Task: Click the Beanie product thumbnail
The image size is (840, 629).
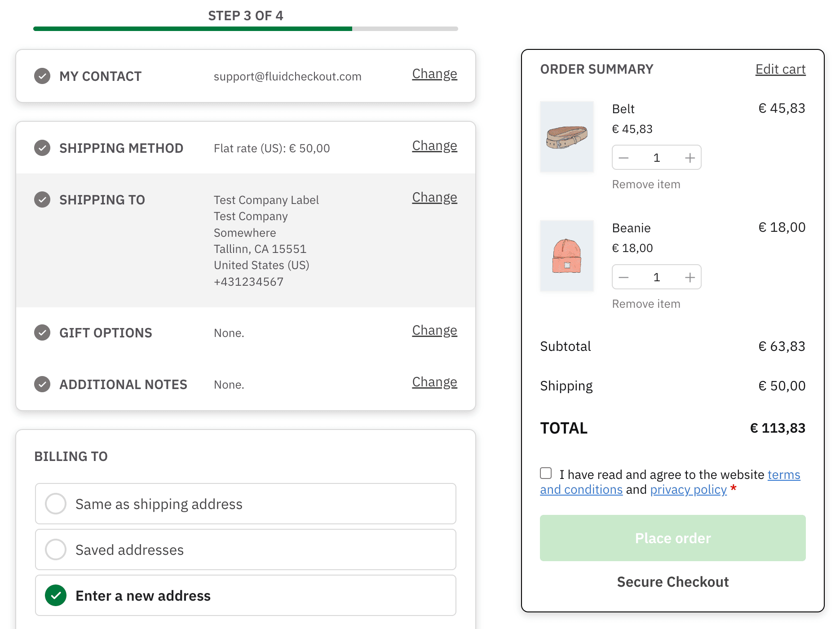Action: point(567,256)
